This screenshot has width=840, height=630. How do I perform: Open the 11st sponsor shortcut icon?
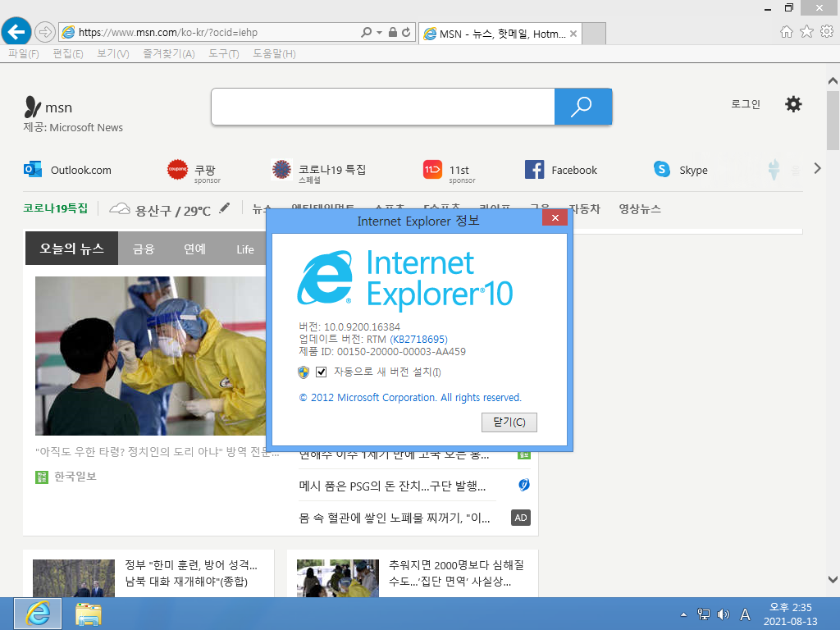(x=432, y=169)
